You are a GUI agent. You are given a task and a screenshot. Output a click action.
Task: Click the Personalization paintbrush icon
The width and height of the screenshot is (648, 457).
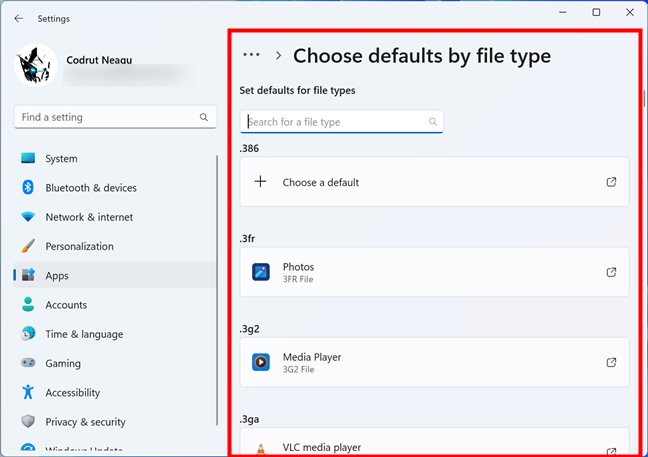28,246
